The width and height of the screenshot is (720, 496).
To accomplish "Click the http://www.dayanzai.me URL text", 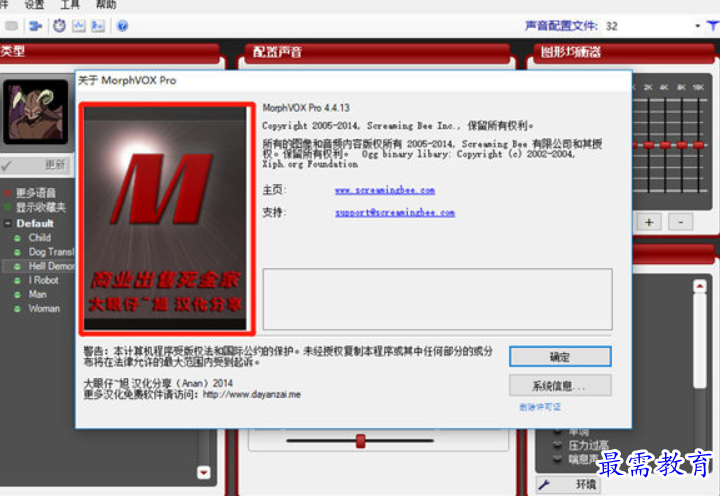I will point(252,395).
